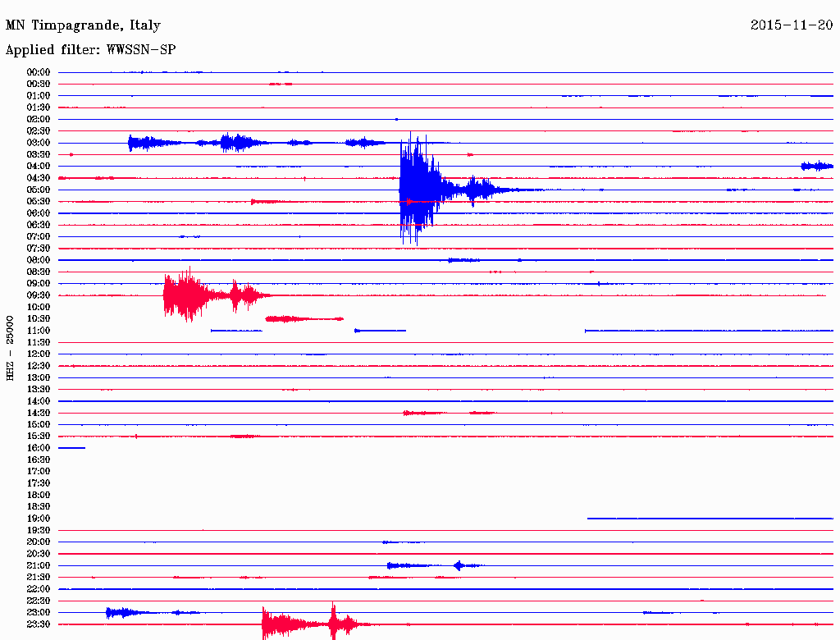840x640 pixels.
Task: Select the 14:00 time label
Action: tap(39, 401)
